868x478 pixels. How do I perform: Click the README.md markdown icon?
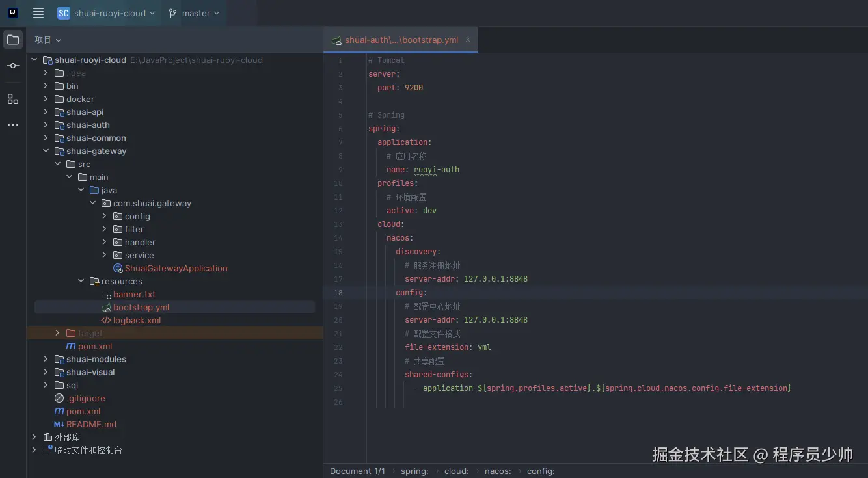(x=59, y=424)
